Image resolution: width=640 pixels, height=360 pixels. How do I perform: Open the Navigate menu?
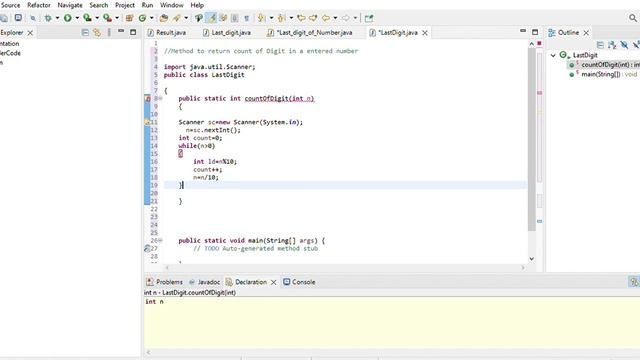70,5
